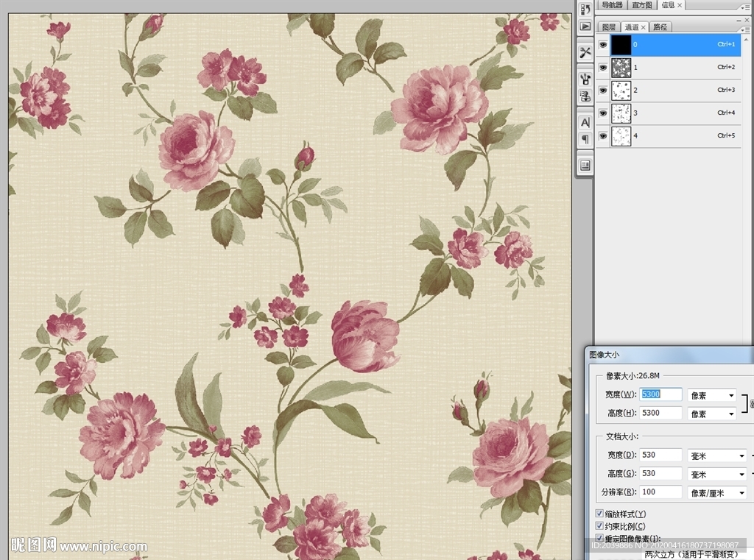Open resolution unit dropdown (像素/厘米)
This screenshot has width=754, height=560.
[716, 493]
